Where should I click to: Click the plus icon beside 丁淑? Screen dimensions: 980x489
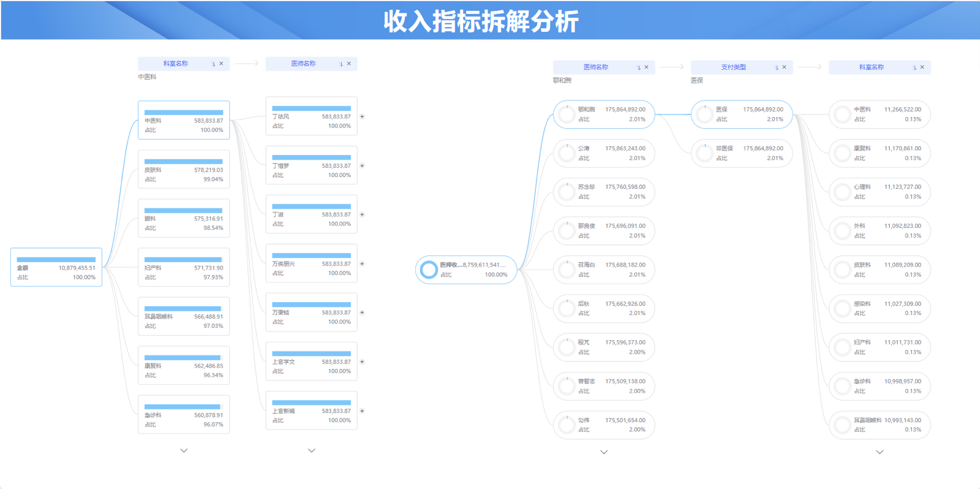(x=362, y=214)
